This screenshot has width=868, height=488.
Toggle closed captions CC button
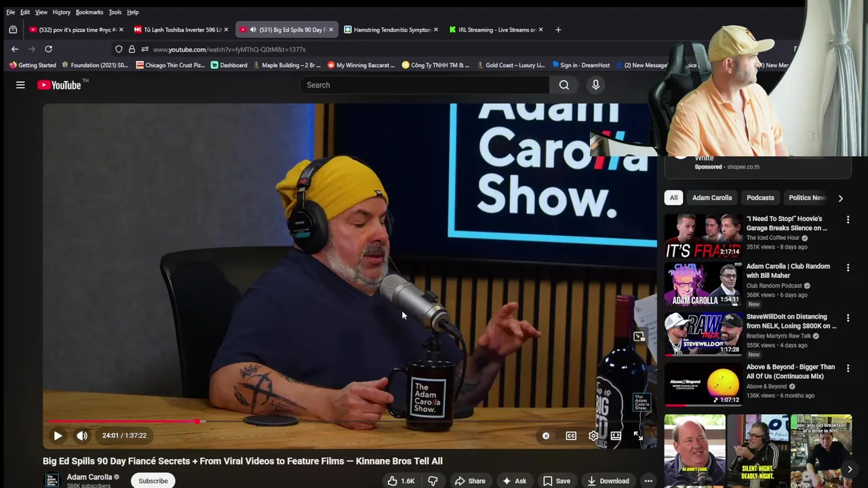point(571,436)
